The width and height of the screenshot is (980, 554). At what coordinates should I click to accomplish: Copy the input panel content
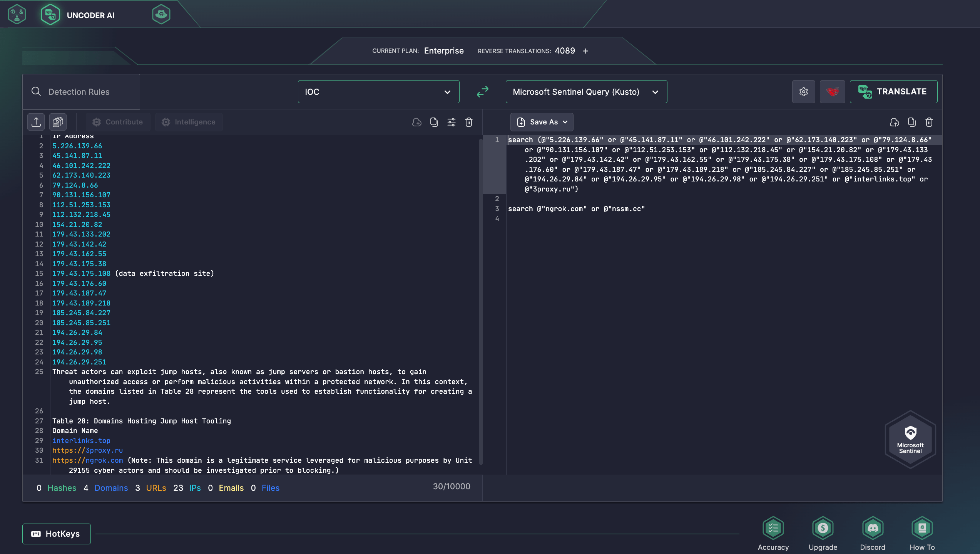click(434, 122)
